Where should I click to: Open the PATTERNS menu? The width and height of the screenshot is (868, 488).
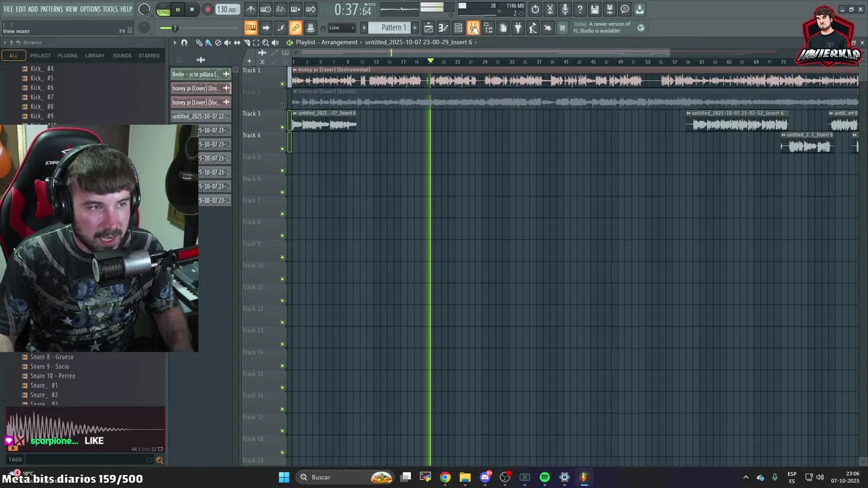[52, 9]
